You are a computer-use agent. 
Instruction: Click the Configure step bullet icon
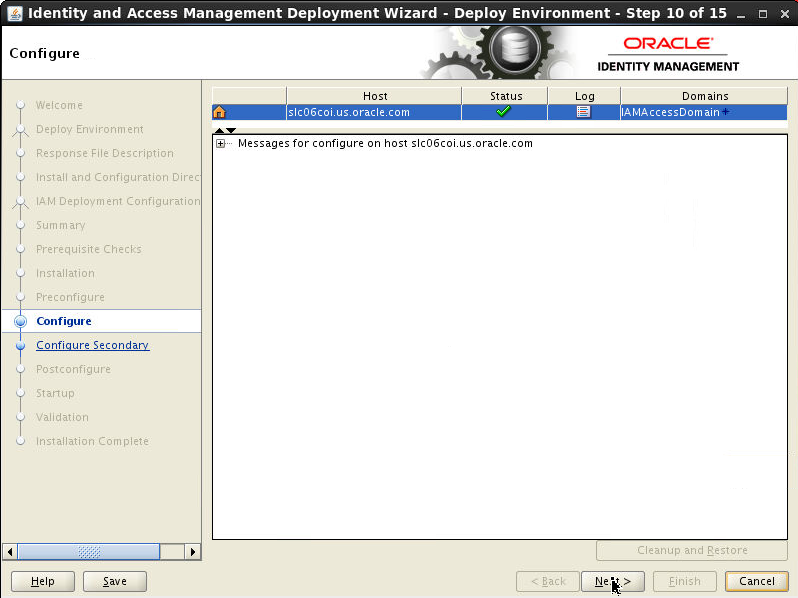coord(20,321)
